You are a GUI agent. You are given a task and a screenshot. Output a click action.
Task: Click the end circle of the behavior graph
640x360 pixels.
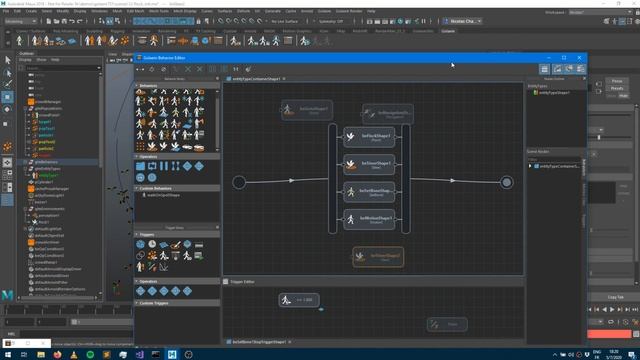click(x=507, y=182)
